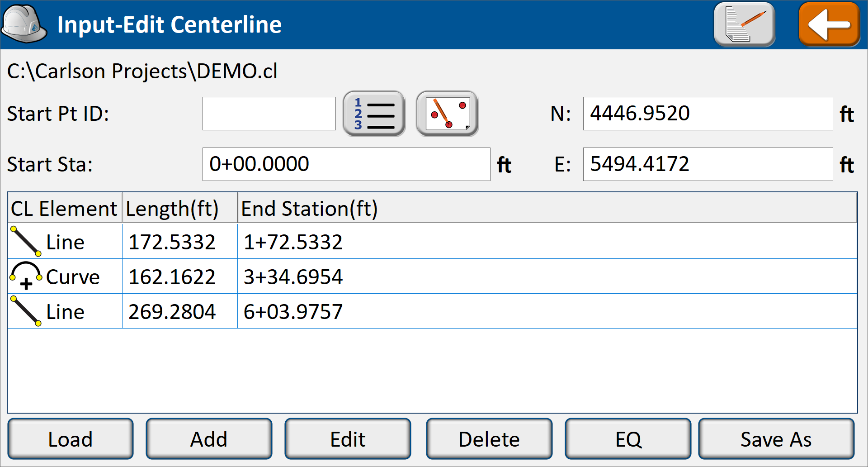
Task: Edit the N coordinate field
Action: (708, 114)
